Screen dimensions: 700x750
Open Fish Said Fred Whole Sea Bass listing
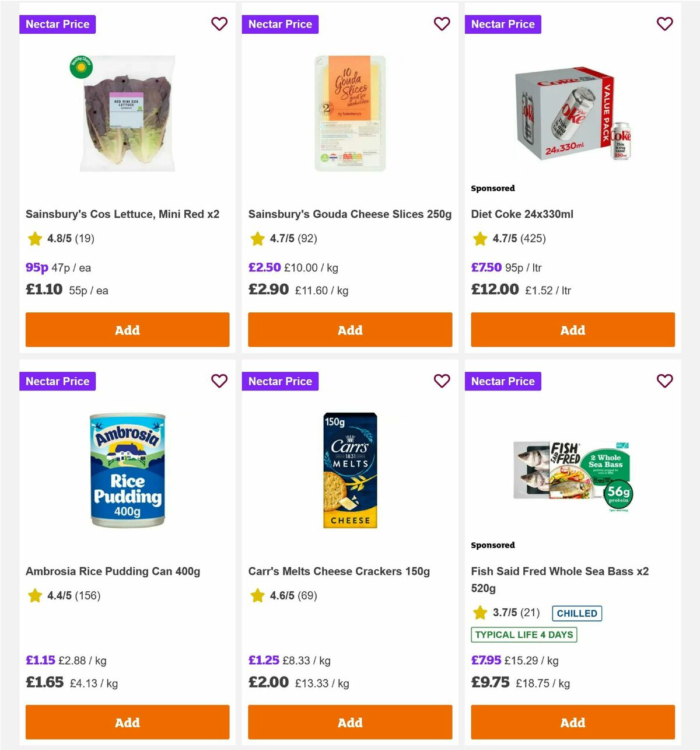click(560, 578)
